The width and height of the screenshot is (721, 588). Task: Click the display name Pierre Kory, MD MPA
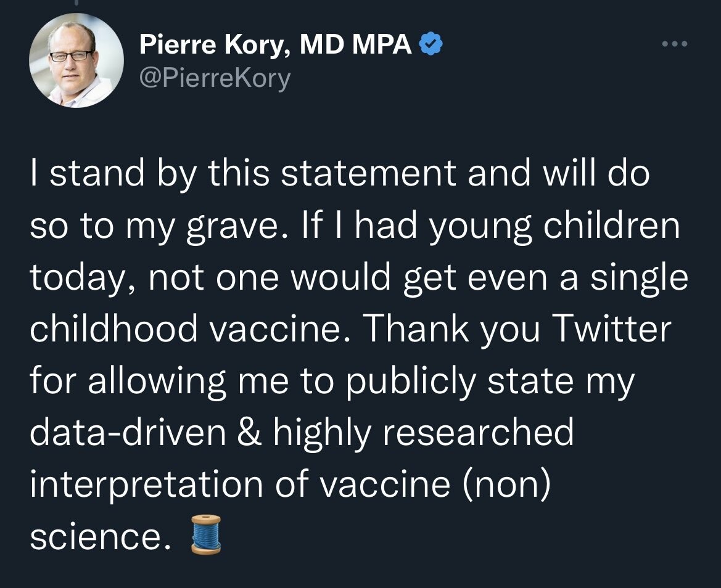pyautogui.click(x=276, y=44)
